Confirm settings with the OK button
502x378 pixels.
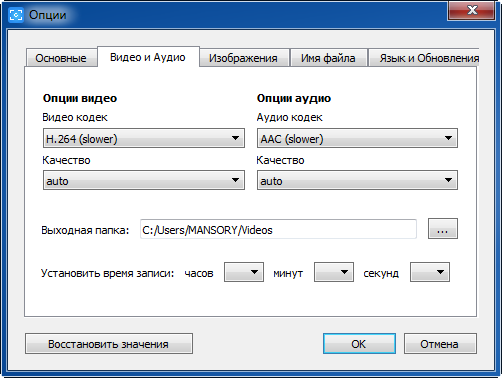click(359, 344)
